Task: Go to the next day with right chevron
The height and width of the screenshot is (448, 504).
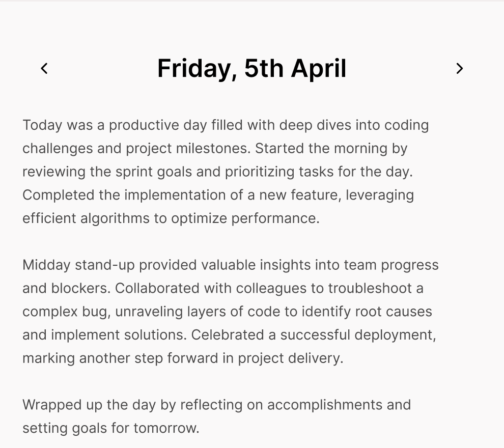Action: pos(459,68)
